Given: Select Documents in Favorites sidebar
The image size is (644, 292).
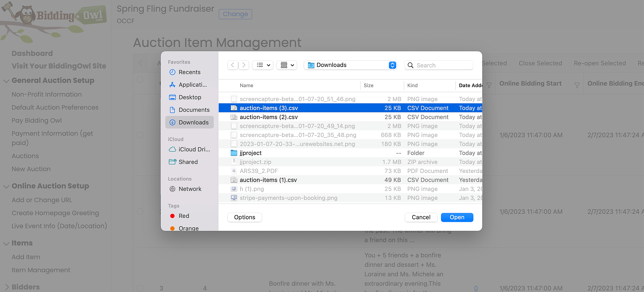Looking at the screenshot, I should (194, 110).
